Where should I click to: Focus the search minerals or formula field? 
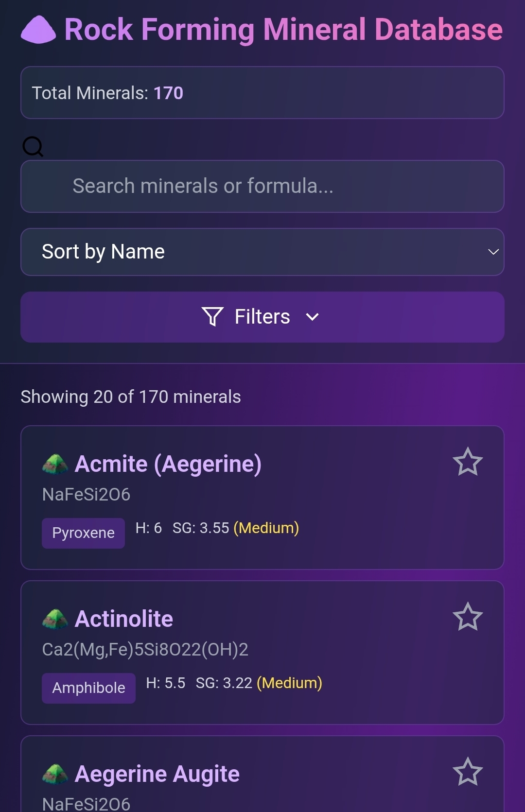262,186
